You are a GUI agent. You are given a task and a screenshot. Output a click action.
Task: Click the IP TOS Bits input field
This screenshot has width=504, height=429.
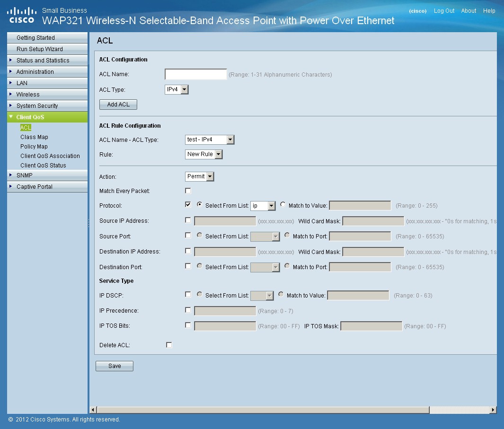coord(225,326)
